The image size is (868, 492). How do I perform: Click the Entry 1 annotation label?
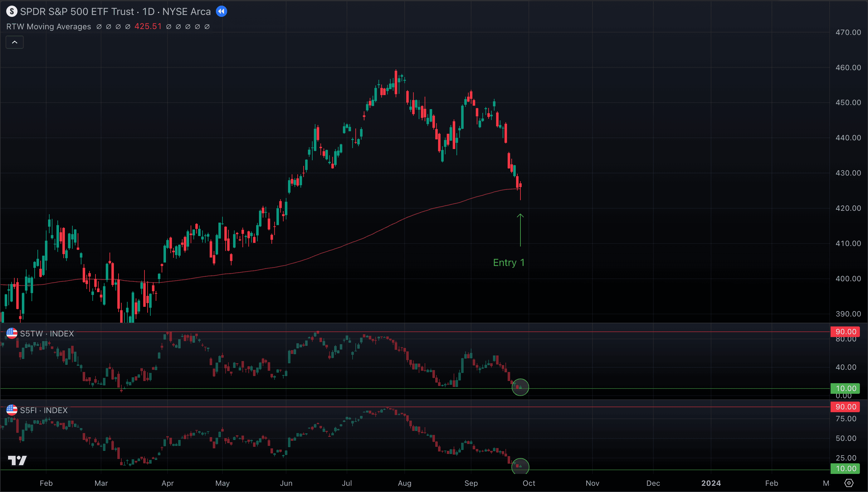coord(509,262)
